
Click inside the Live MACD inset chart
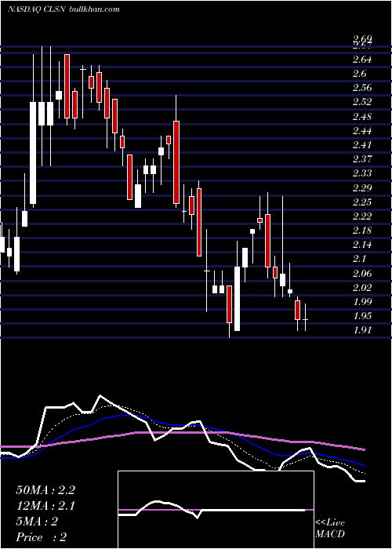[216, 510]
